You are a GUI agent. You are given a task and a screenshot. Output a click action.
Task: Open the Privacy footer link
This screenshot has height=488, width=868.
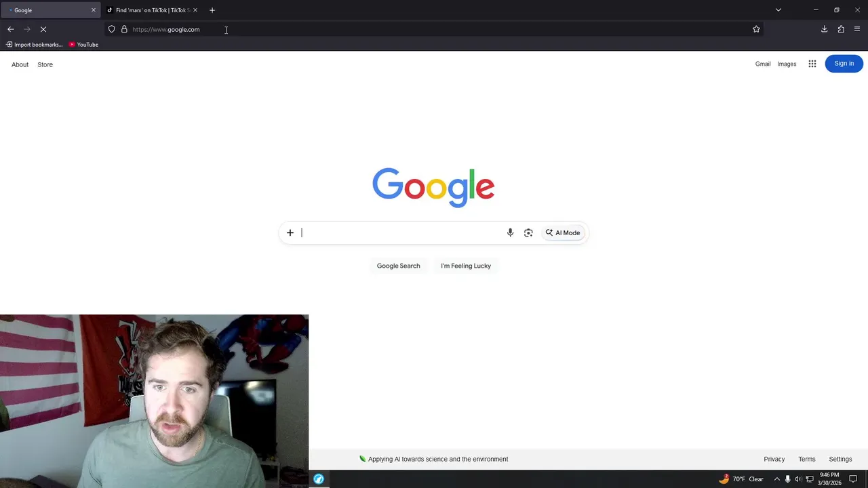[x=774, y=459]
